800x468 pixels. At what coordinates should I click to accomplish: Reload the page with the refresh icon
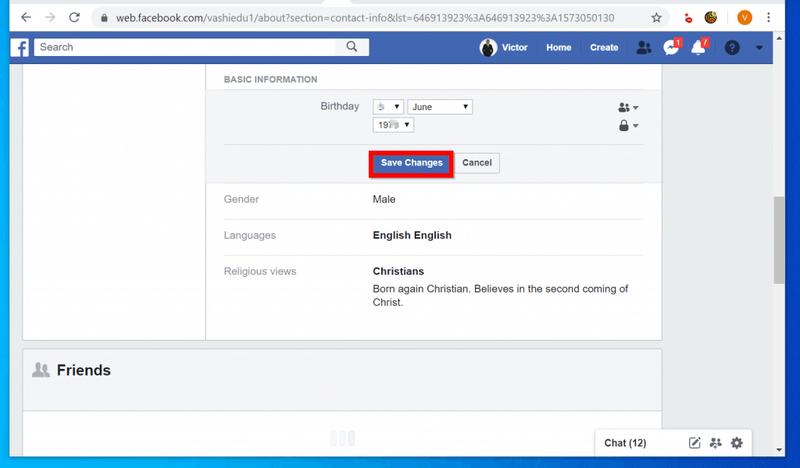[x=74, y=17]
